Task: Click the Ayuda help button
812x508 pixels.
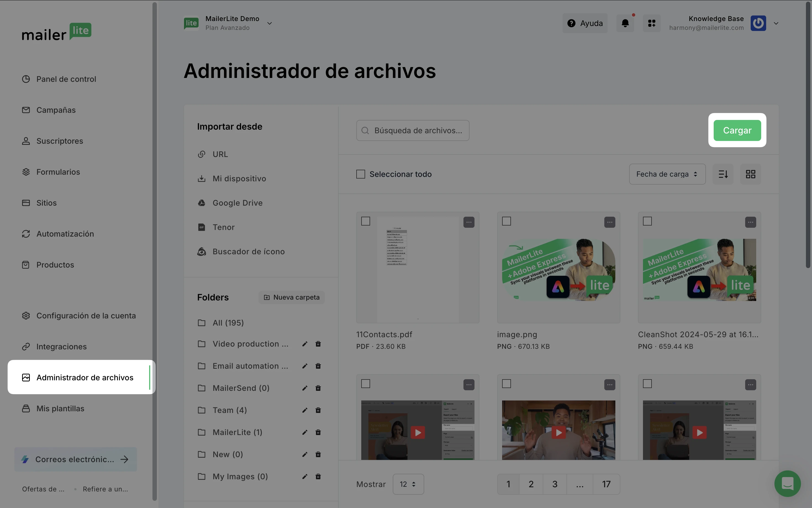Action: pos(585,23)
